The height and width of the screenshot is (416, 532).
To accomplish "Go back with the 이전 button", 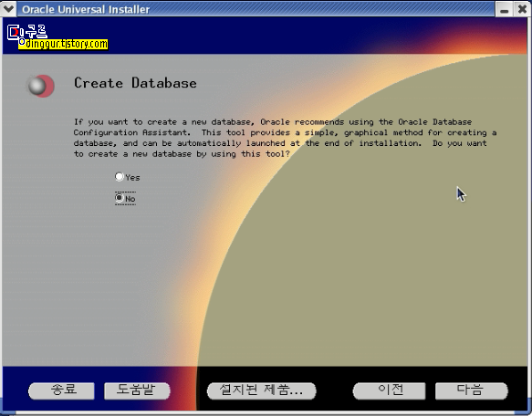I will tap(389, 390).
